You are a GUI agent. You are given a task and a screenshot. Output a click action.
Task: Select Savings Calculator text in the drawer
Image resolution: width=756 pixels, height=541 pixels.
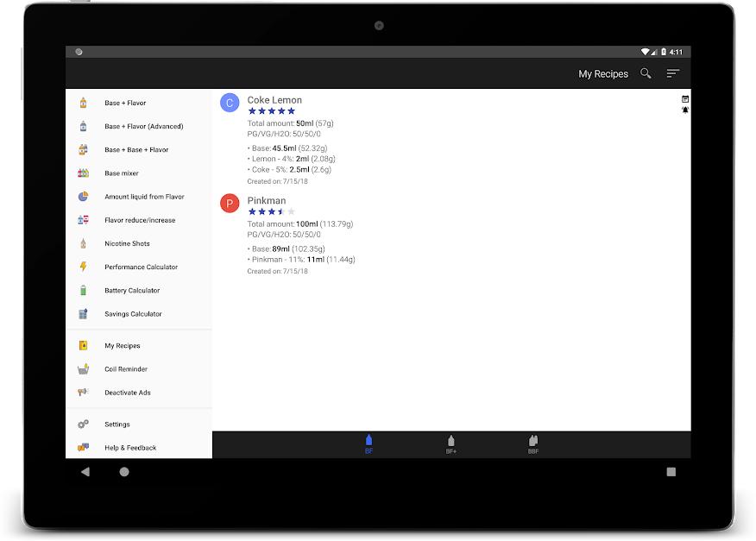coord(133,314)
